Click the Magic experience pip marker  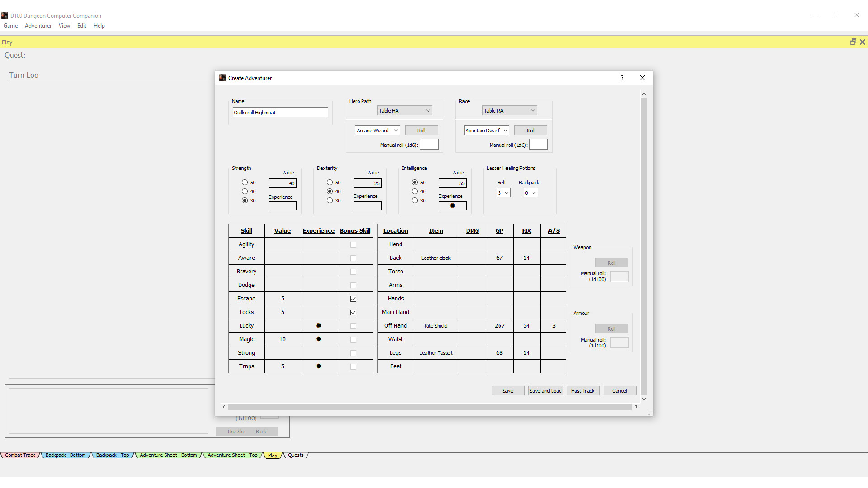(319, 339)
